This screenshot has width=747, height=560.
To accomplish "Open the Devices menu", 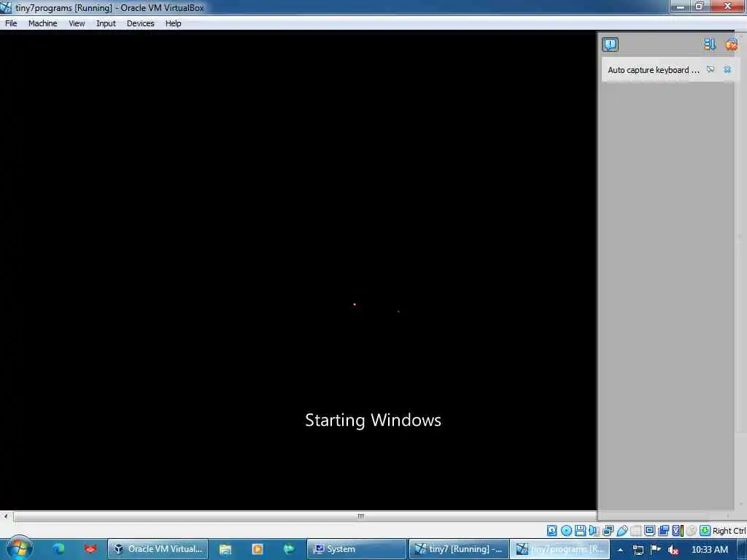I will pyautogui.click(x=141, y=23).
